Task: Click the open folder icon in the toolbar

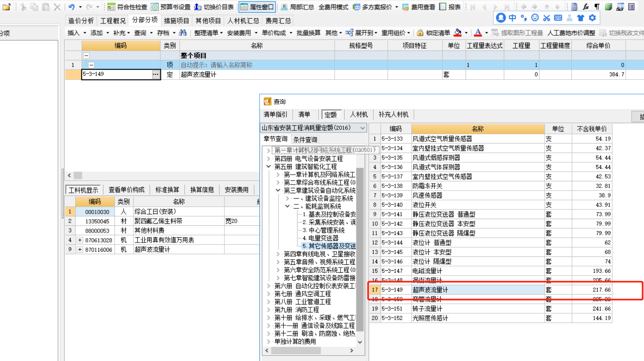Action: click(6, 7)
